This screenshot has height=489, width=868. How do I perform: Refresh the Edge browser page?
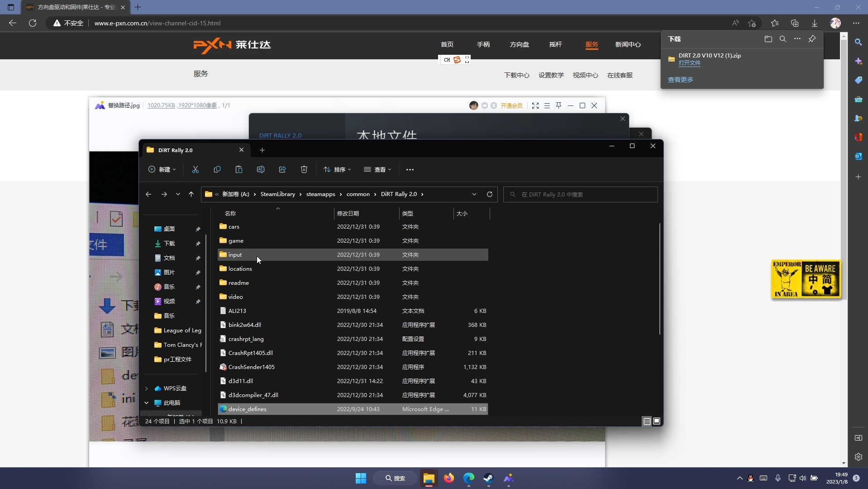(x=33, y=23)
